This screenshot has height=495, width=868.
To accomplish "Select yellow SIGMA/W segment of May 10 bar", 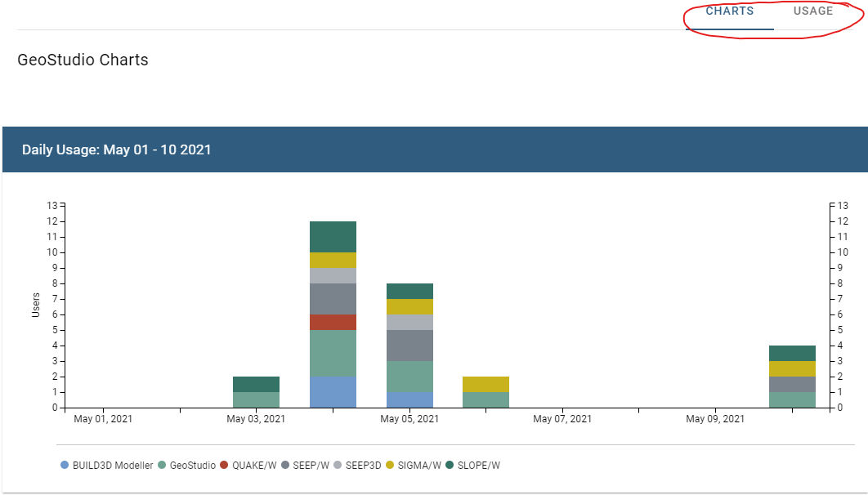I will point(792,369).
